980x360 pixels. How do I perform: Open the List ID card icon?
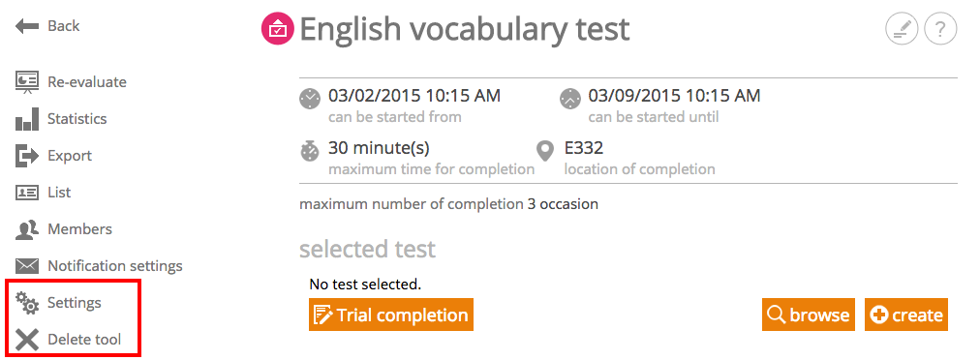27,193
